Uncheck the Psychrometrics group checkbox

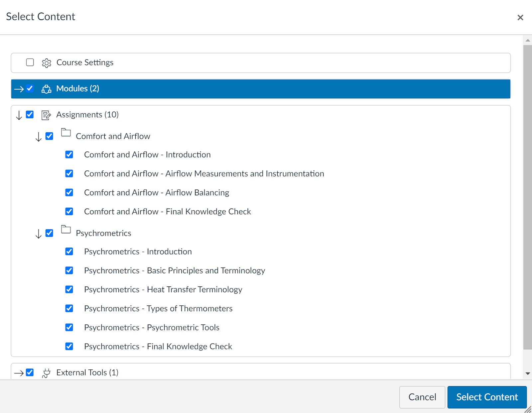49,233
